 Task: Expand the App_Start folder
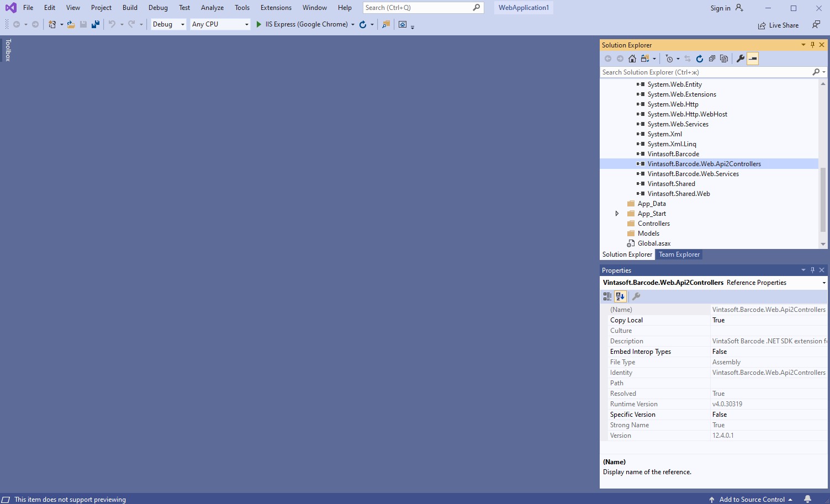[x=617, y=214]
